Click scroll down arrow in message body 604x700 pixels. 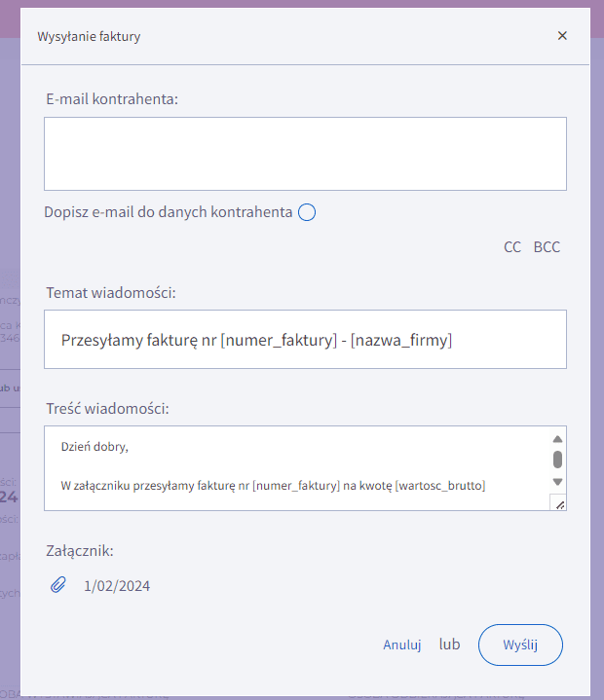557,482
